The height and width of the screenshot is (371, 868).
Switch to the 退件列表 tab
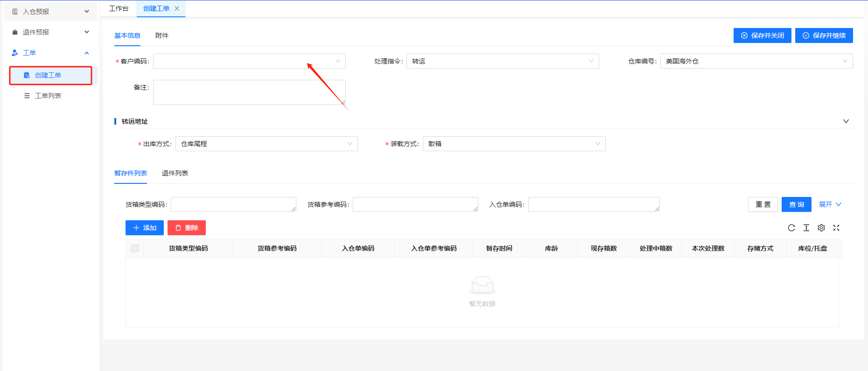point(175,173)
